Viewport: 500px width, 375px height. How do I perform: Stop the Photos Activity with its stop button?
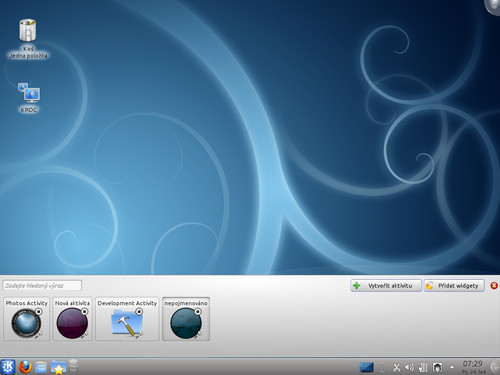coord(39,312)
